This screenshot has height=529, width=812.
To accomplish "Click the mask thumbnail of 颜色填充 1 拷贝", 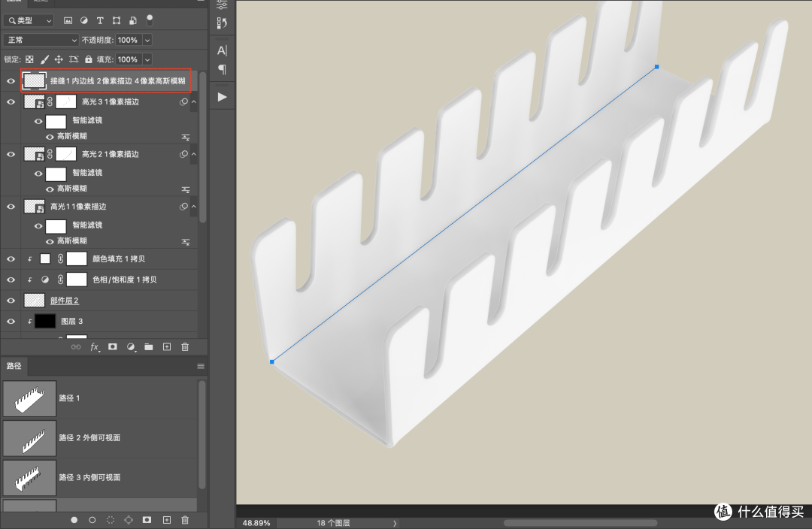I will tap(77, 258).
